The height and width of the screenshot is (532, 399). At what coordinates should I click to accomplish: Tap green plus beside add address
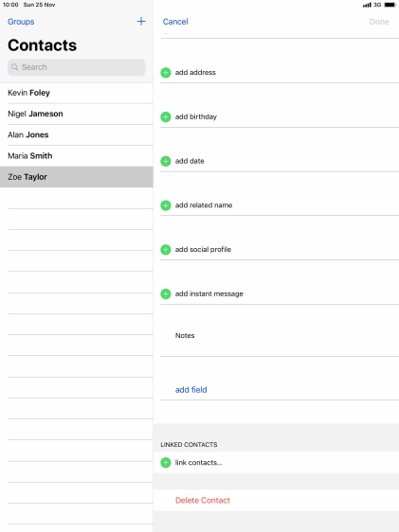[x=166, y=73]
